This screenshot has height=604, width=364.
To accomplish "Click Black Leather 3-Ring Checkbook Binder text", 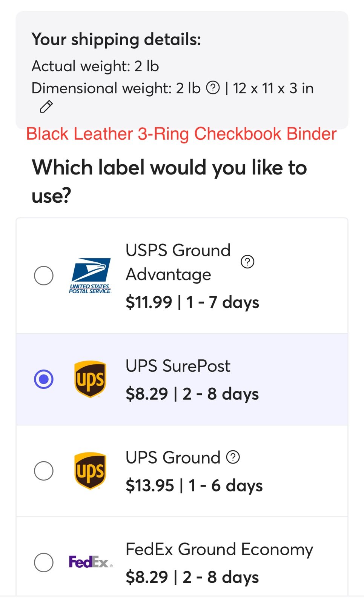I will point(181,134).
